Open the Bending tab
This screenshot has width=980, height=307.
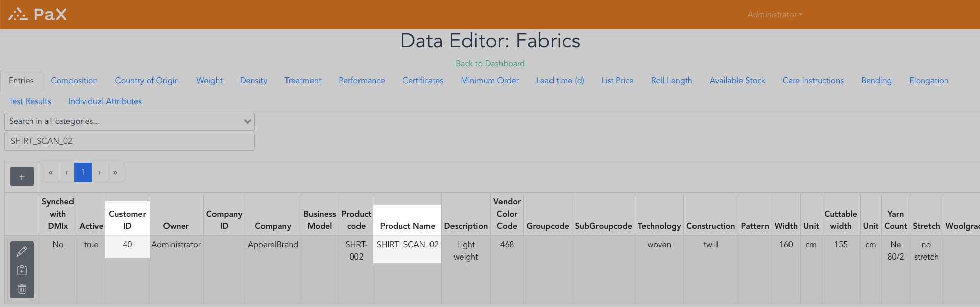[876, 81]
